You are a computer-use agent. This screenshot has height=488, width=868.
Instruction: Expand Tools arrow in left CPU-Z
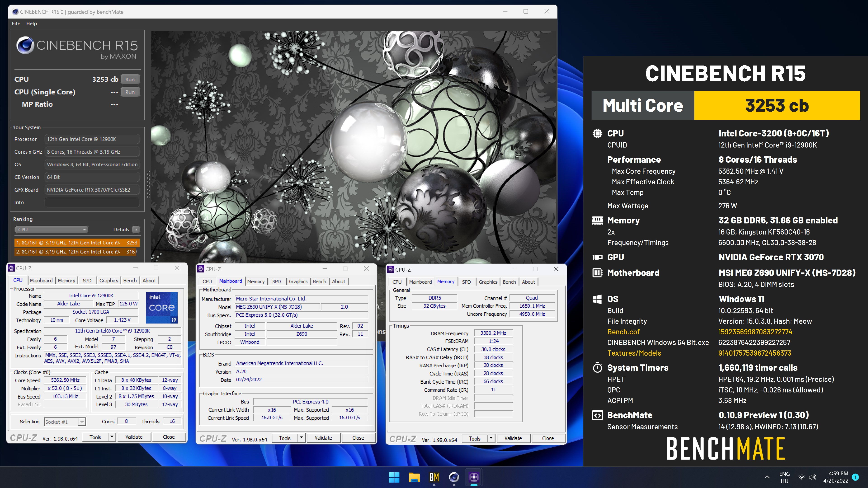(111, 437)
